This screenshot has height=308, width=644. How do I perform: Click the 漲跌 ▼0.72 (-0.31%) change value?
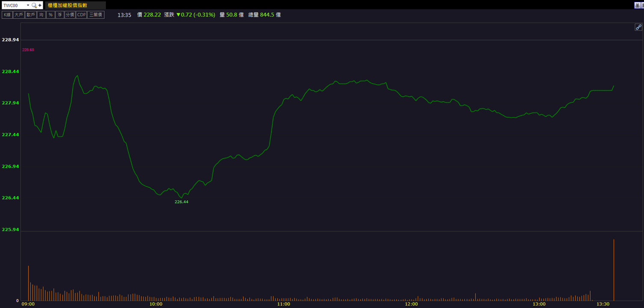(190, 15)
